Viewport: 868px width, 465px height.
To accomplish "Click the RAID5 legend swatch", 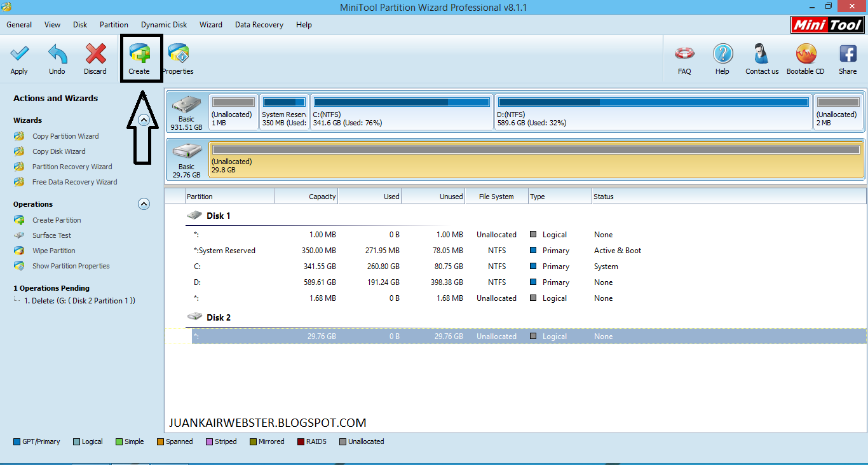I will click(x=301, y=441).
